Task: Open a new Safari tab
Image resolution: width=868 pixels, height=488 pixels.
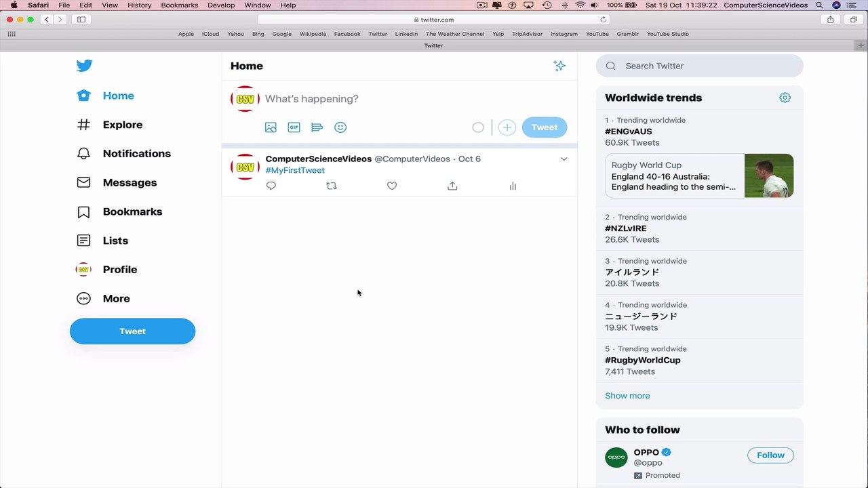Action: point(862,45)
